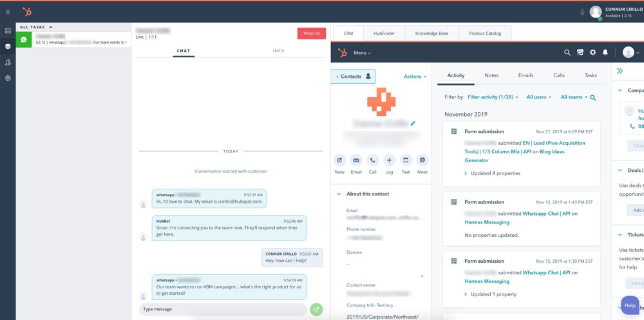Image resolution: width=644 pixels, height=320 pixels.
Task: Open the CRM notifications bell
Action: [605, 53]
